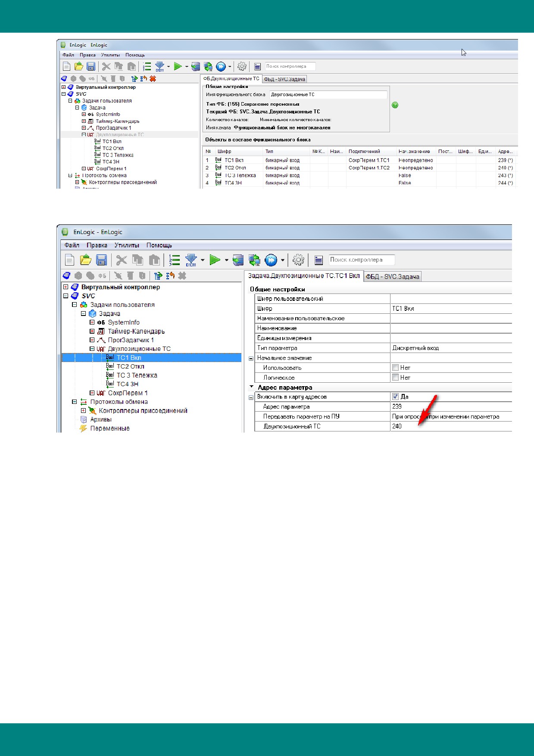Select 'Переменные' item in lower tree
This screenshot has width=534, height=756.
(x=110, y=428)
